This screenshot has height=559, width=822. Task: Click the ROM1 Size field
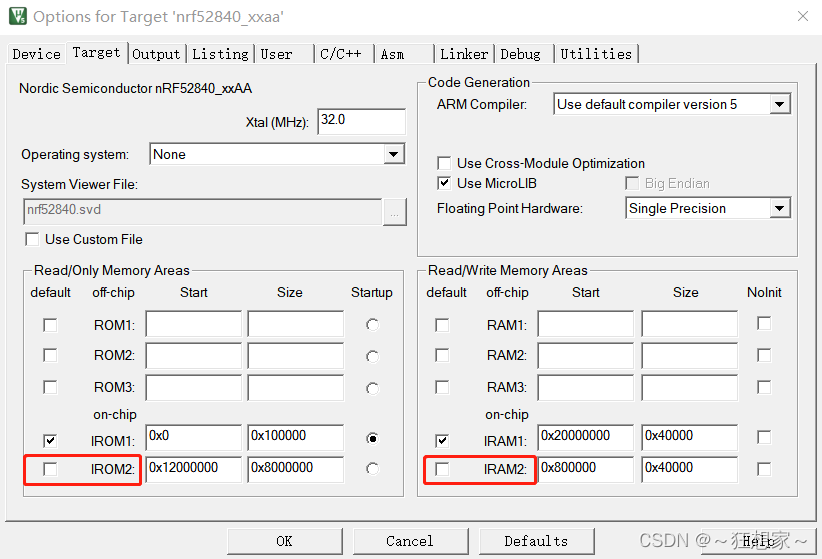point(296,324)
